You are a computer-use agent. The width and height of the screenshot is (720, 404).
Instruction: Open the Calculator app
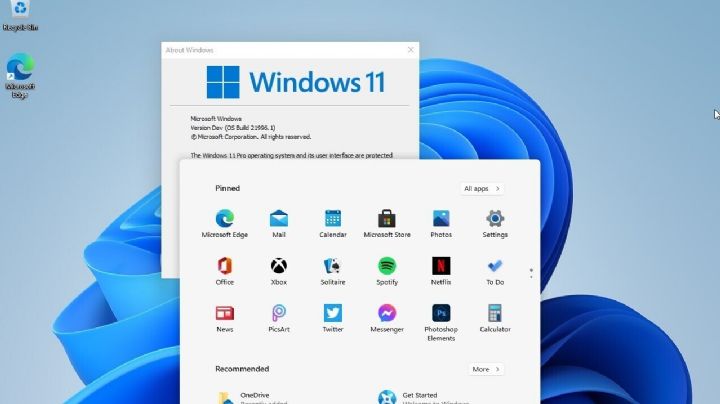coord(495,319)
